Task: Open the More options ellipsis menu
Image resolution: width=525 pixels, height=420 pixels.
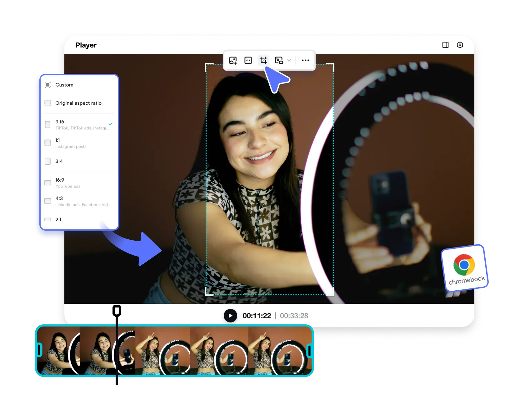Action: (x=305, y=60)
